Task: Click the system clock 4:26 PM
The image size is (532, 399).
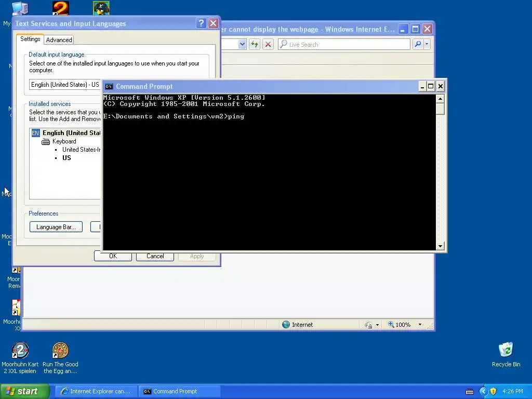Action: coord(513,392)
